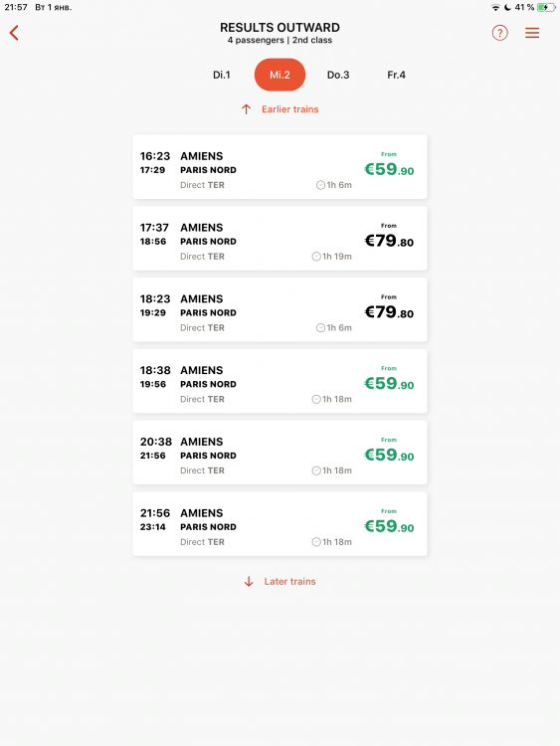This screenshot has height=746, width=560.
Task: Select the 16:23 Amiens to Paris train
Action: click(280, 167)
